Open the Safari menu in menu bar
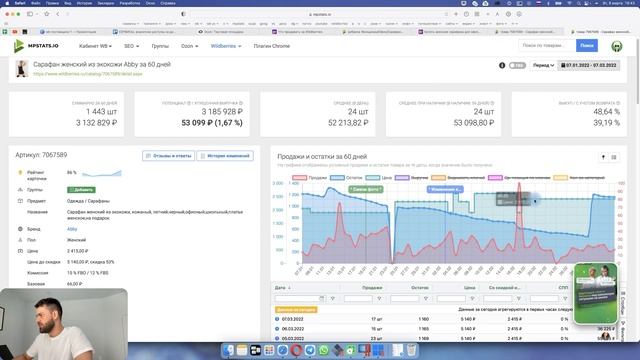Viewport: 640px width, 360px height. pyautogui.click(x=20, y=3)
